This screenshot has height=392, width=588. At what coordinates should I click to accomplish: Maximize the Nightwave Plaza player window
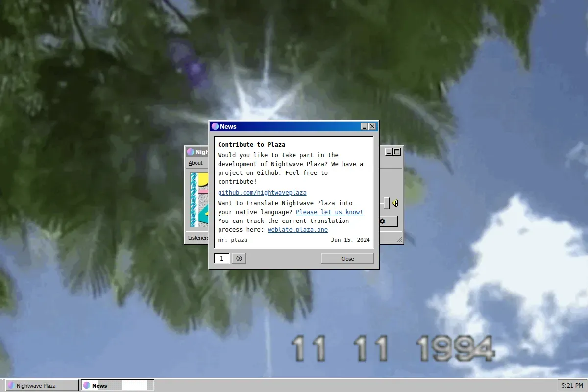point(397,152)
